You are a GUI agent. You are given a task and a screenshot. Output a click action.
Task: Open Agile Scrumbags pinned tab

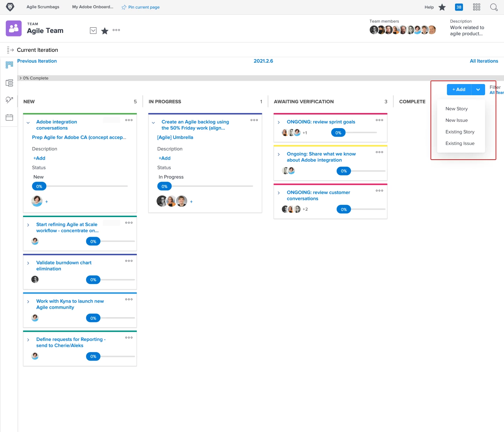[x=43, y=7]
